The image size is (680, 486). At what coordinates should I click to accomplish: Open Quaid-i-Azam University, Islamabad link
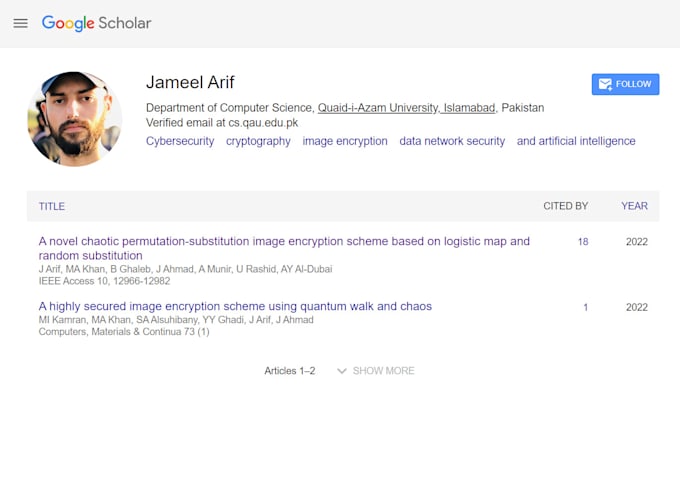[407, 108]
